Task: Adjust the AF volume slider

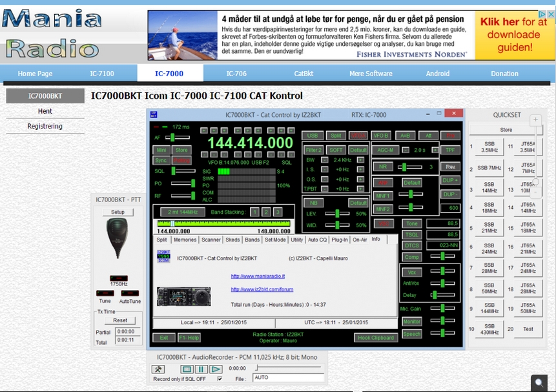Action: point(178,137)
